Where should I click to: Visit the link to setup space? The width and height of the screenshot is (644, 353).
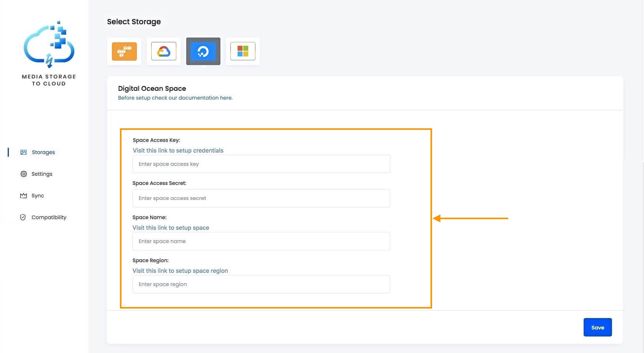[171, 228]
